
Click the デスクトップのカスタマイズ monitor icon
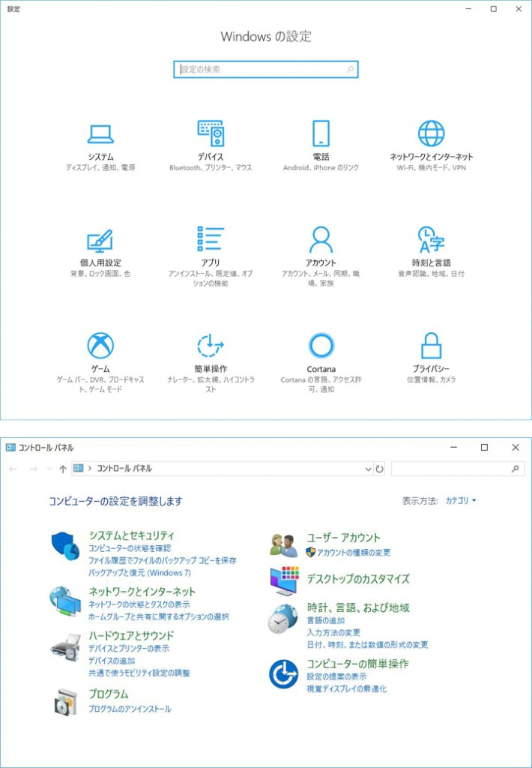[284, 580]
